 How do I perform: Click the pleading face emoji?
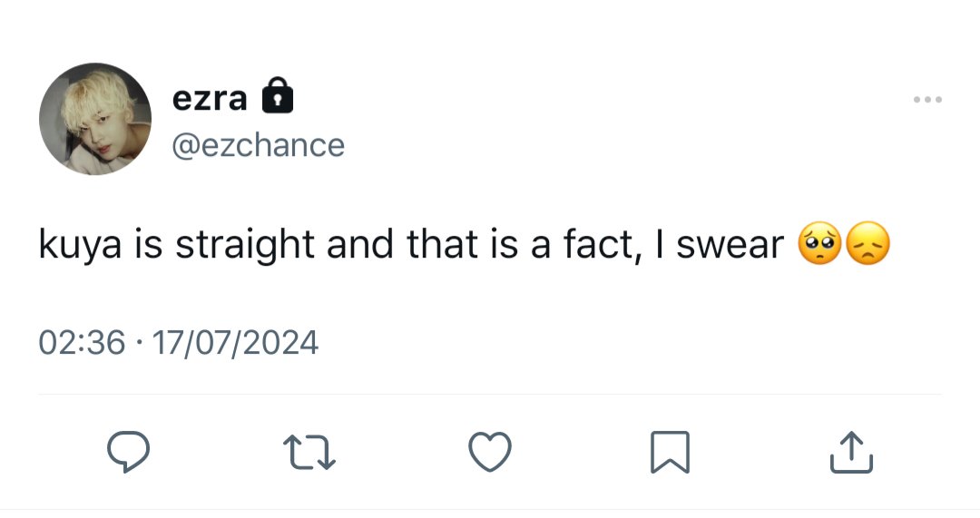click(x=820, y=245)
